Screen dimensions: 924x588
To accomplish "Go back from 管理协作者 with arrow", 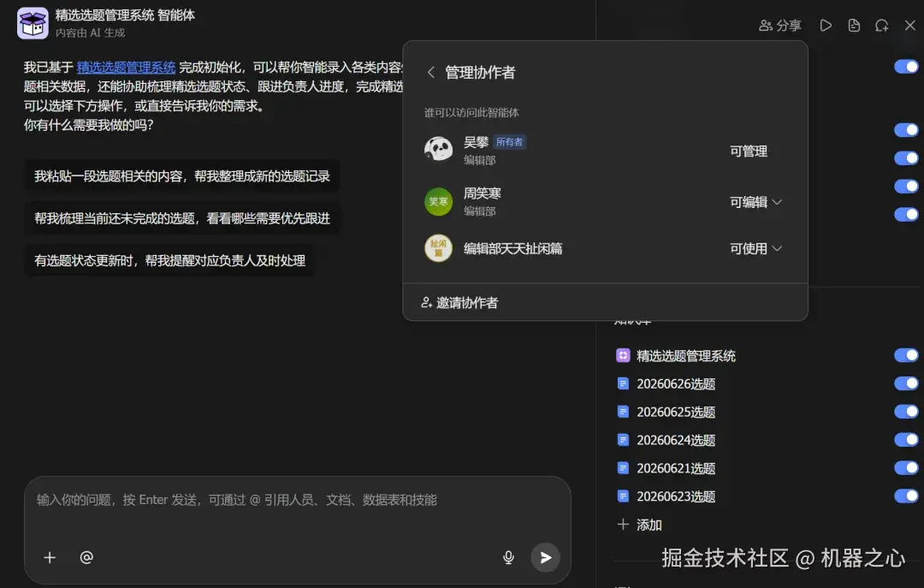I will [430, 72].
